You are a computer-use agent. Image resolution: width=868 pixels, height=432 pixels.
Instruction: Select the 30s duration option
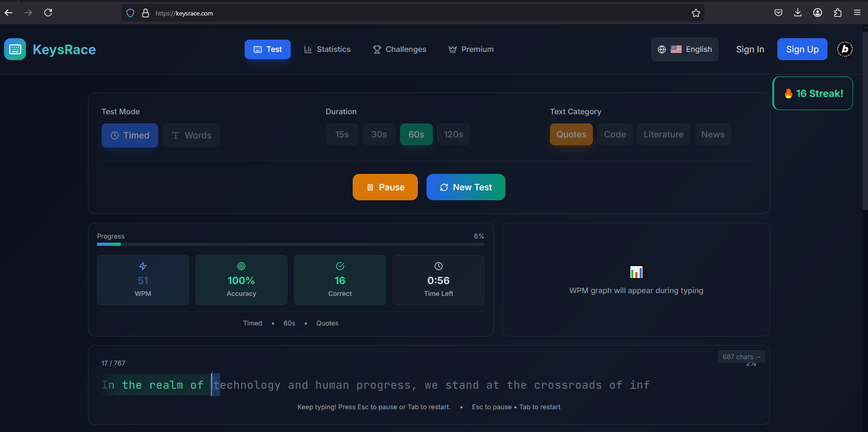379,134
